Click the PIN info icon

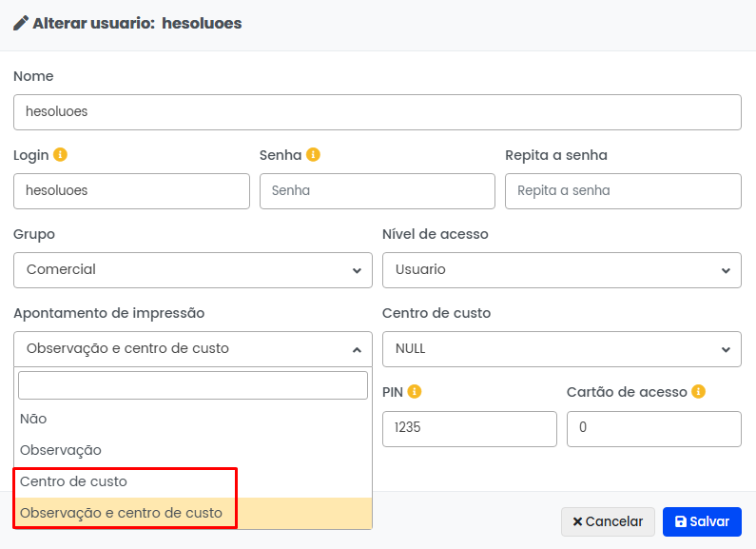(x=415, y=392)
